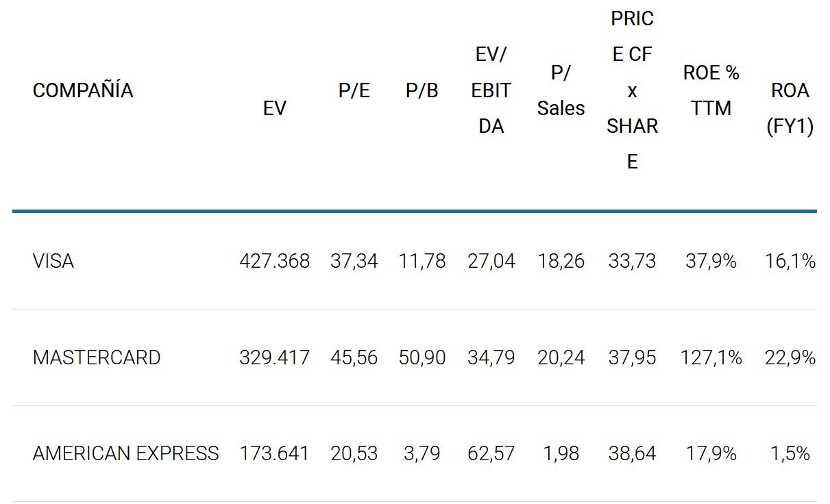830x504 pixels.
Task: Click the VISA company name
Action: pyautogui.click(x=53, y=261)
